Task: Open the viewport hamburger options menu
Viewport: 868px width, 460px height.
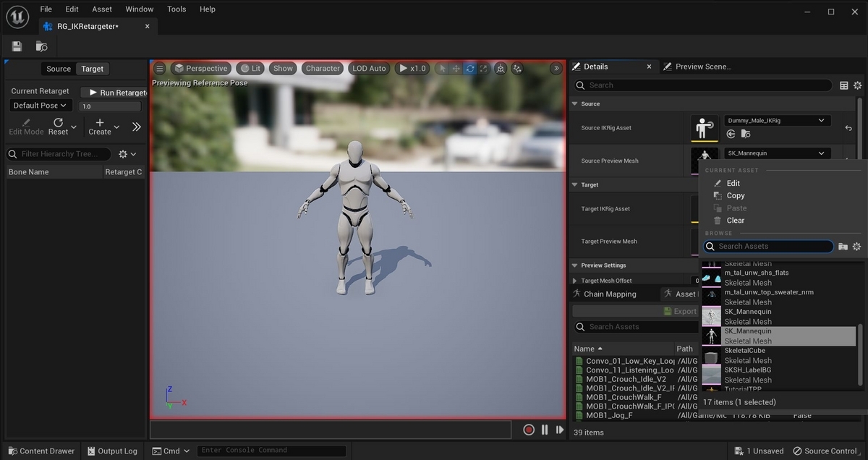Action: tap(160, 69)
